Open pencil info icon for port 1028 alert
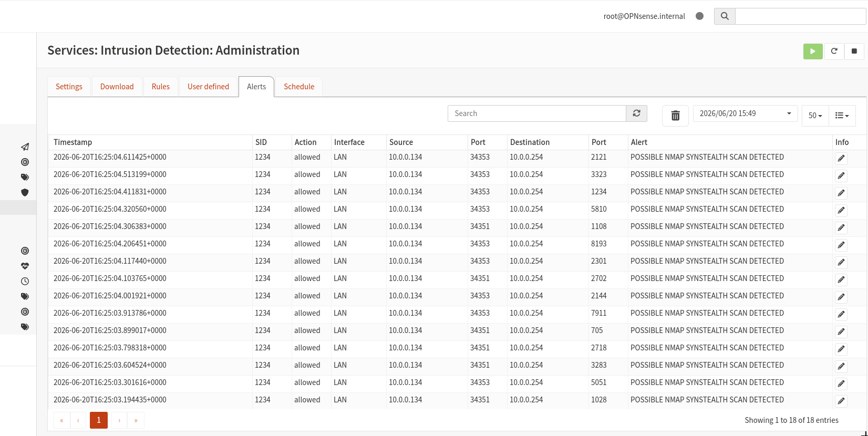Viewport: 868px width, 436px height. coord(841,401)
